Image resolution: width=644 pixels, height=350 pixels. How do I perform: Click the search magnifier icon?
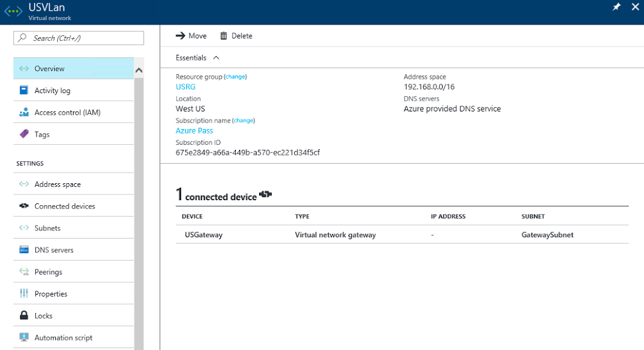click(23, 38)
